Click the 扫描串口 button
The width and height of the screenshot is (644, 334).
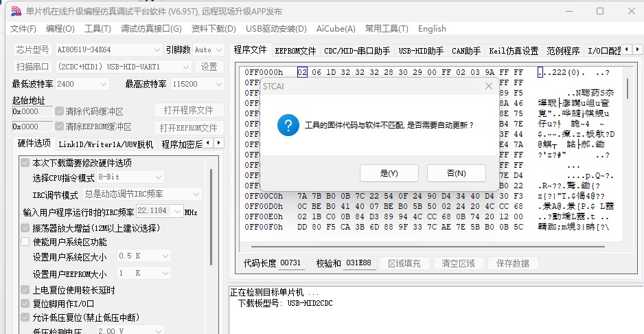32,67
